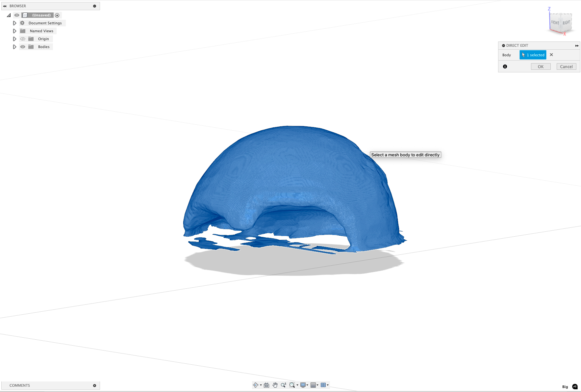
Task: Click the Body '1 selected' selection field
Action: click(x=533, y=55)
